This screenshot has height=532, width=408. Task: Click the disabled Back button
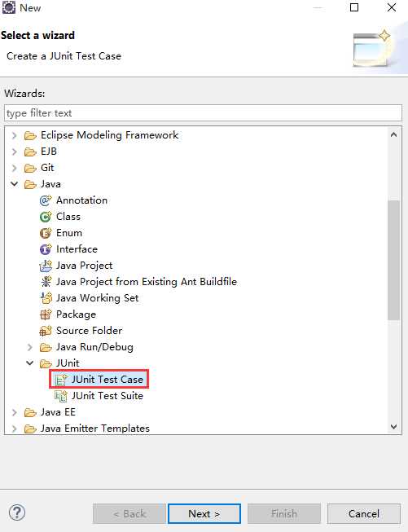click(x=129, y=514)
